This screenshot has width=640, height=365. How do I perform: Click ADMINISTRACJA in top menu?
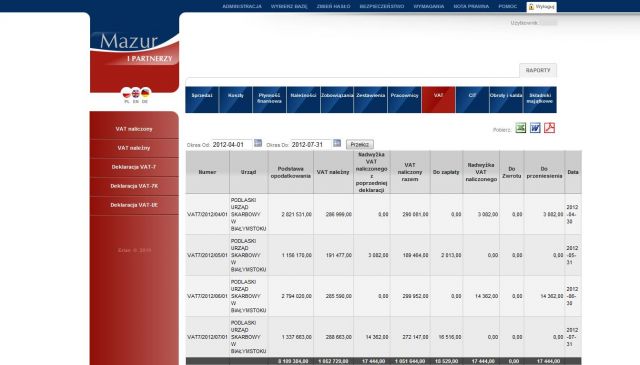click(x=242, y=7)
